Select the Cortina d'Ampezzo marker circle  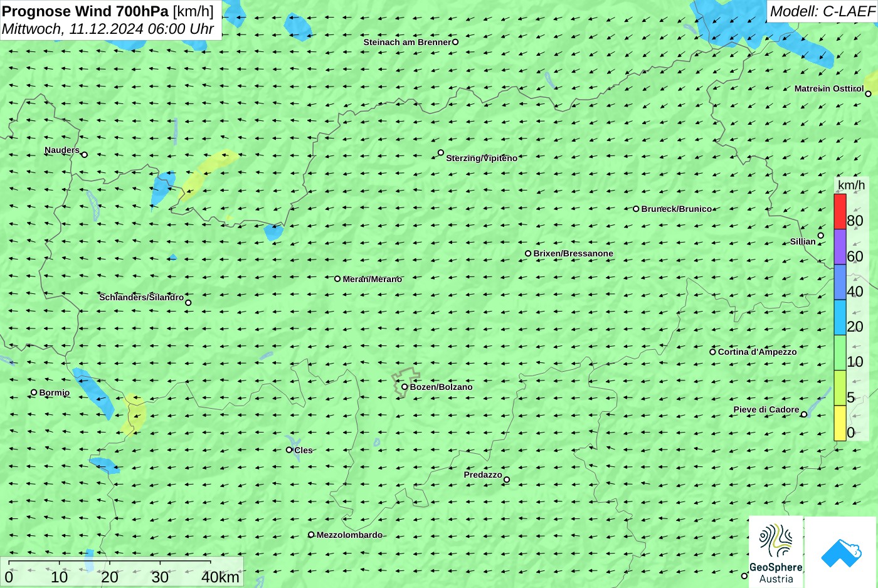click(712, 352)
